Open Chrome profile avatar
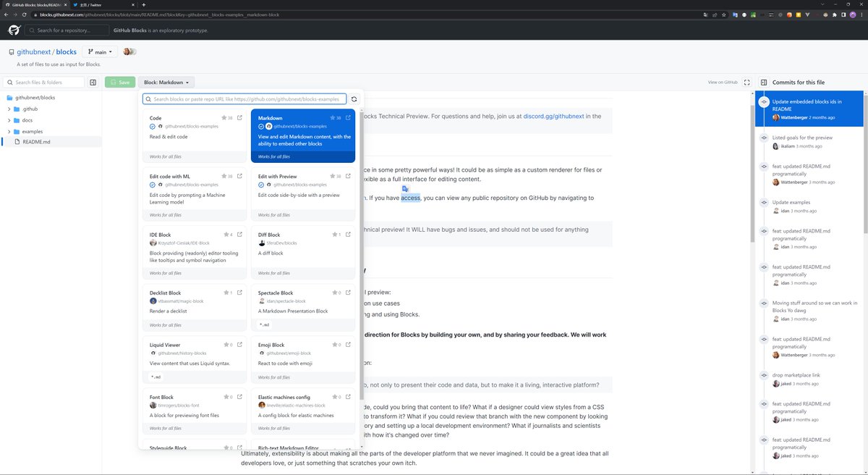Screen dimensions: 868x475 click(x=852, y=14)
